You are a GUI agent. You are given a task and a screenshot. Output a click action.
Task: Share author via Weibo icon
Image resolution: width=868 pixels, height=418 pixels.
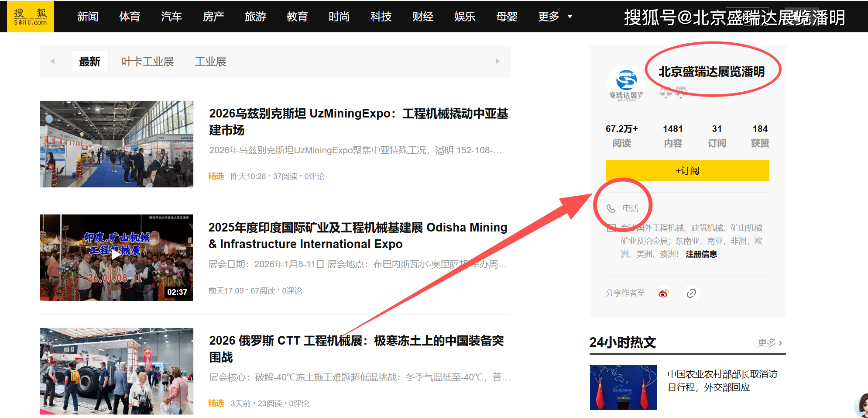(x=663, y=293)
